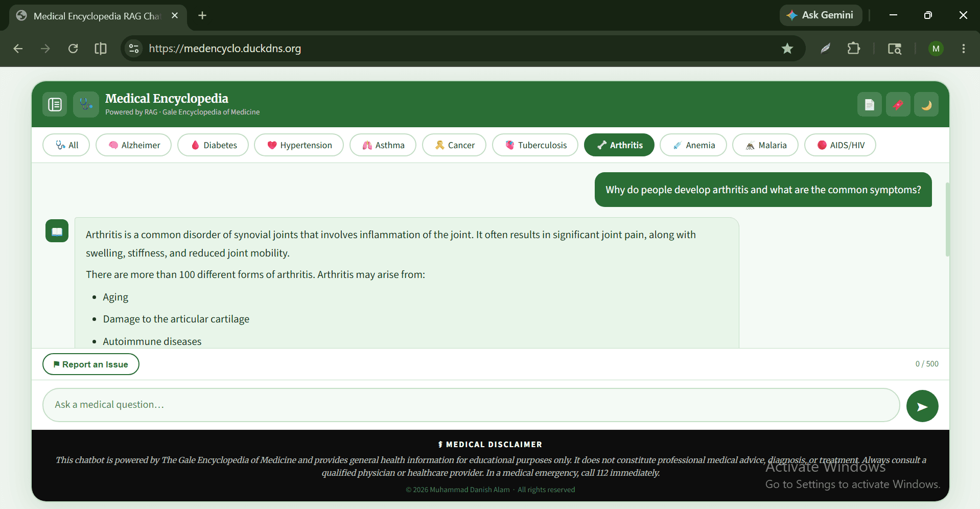The width and height of the screenshot is (980, 509).
Task: Open the profile M avatar menu
Action: 936,49
